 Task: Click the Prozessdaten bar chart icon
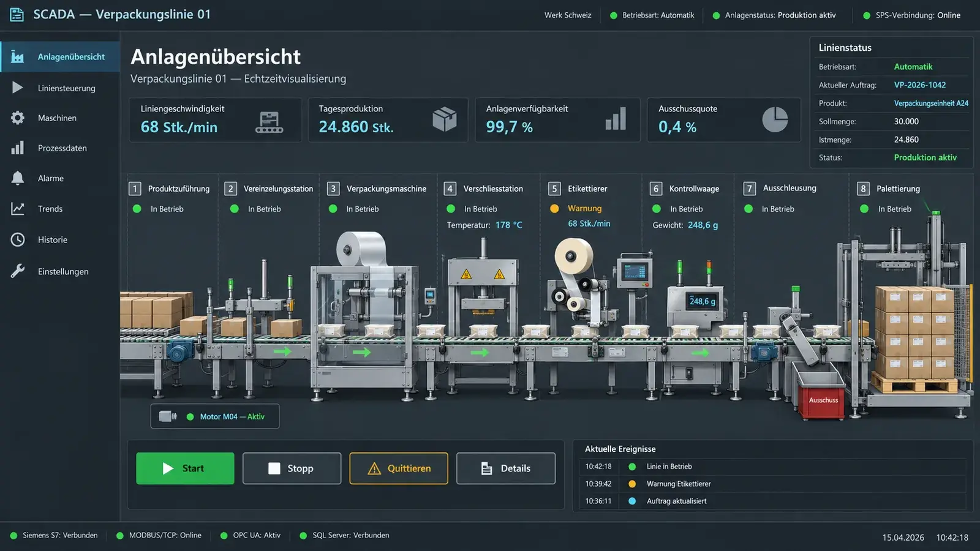click(x=18, y=148)
